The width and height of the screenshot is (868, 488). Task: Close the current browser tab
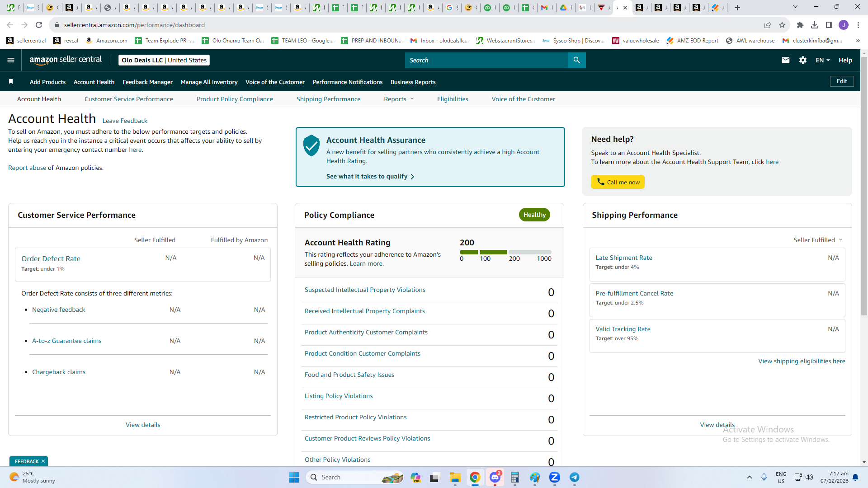625,8
